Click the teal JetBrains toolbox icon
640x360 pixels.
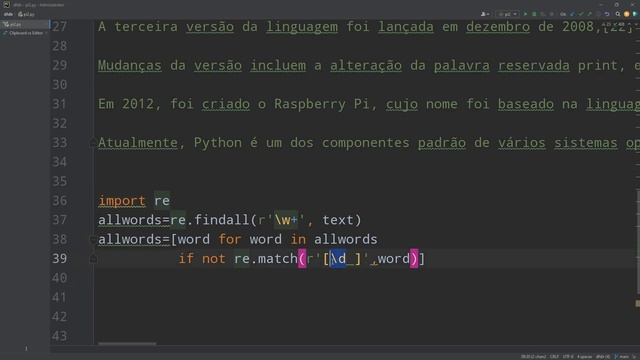(635, 14)
